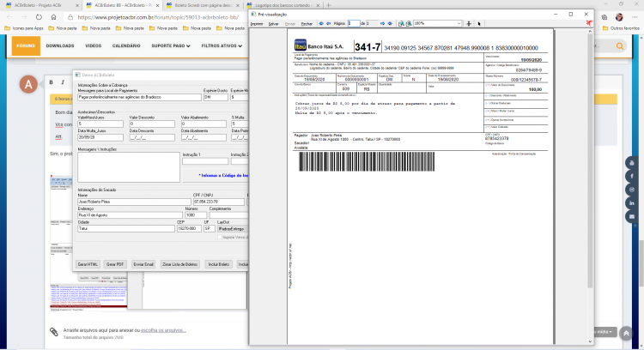Click the LinkedIn icon on right sidebar
Screen dimensions: 644x350
click(632, 203)
